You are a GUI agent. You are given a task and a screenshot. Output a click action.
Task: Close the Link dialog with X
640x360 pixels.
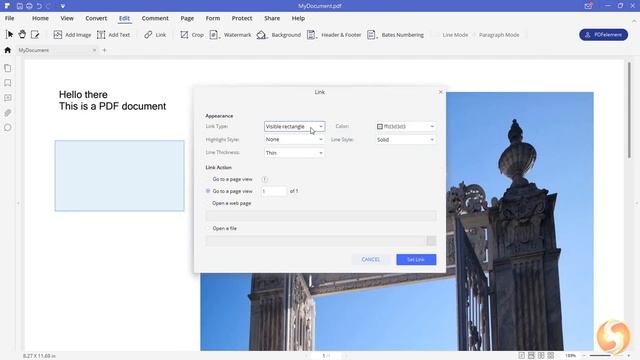(x=440, y=92)
